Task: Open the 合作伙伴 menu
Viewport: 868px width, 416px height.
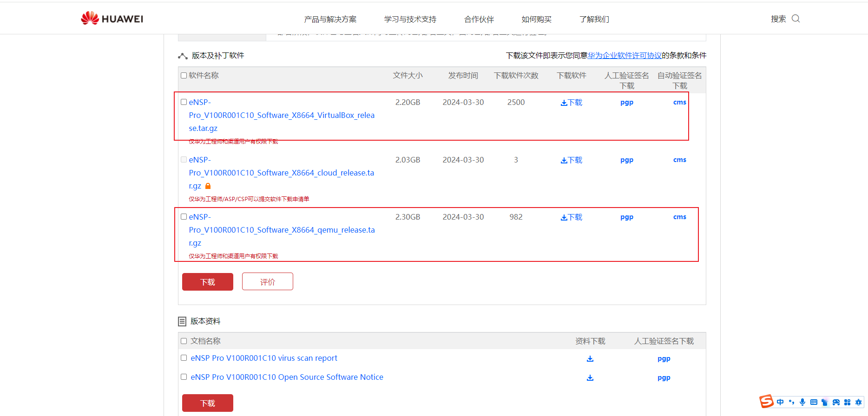Action: (479, 19)
